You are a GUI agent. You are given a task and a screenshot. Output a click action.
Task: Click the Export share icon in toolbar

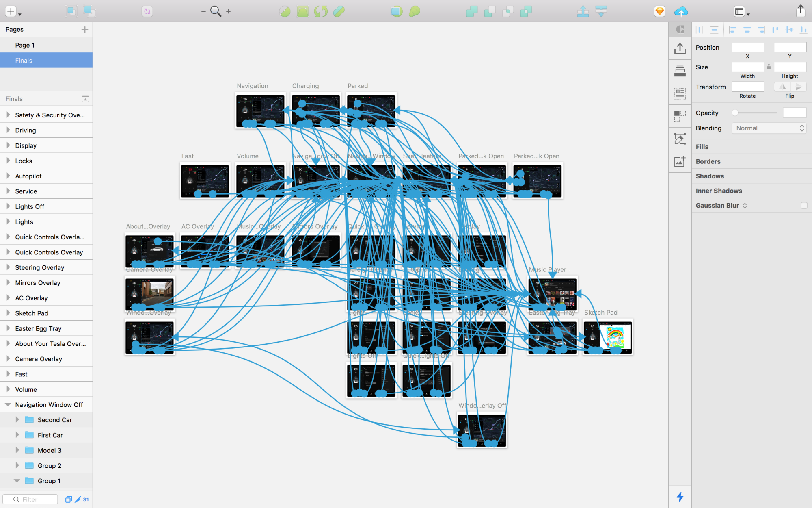pyautogui.click(x=800, y=11)
